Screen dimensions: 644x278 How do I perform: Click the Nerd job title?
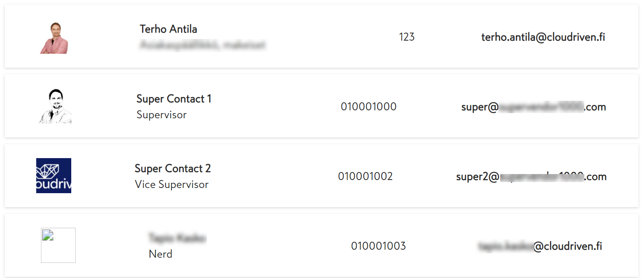pos(160,254)
